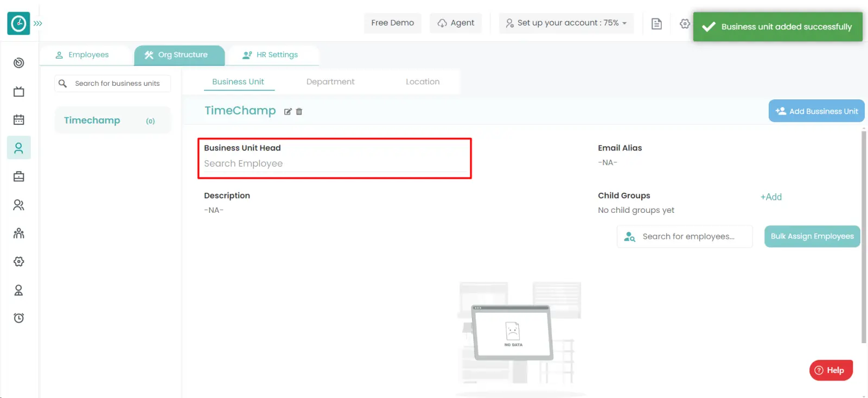The height and width of the screenshot is (398, 868).
Task: Select the Org Structure tab
Action: click(180, 55)
